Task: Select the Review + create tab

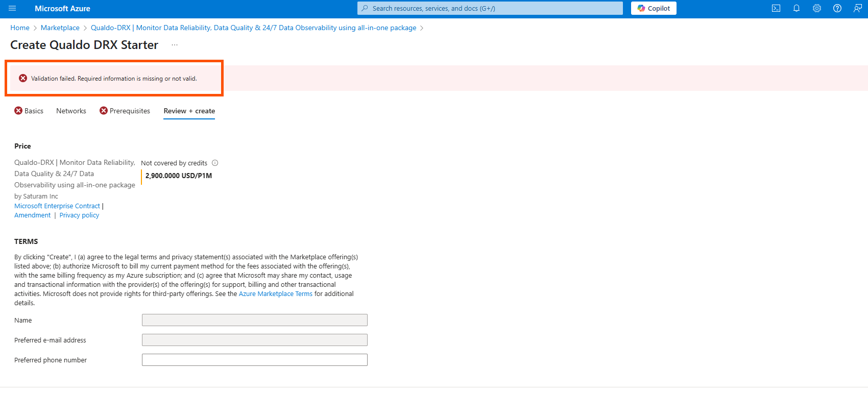Action: pyautogui.click(x=189, y=111)
